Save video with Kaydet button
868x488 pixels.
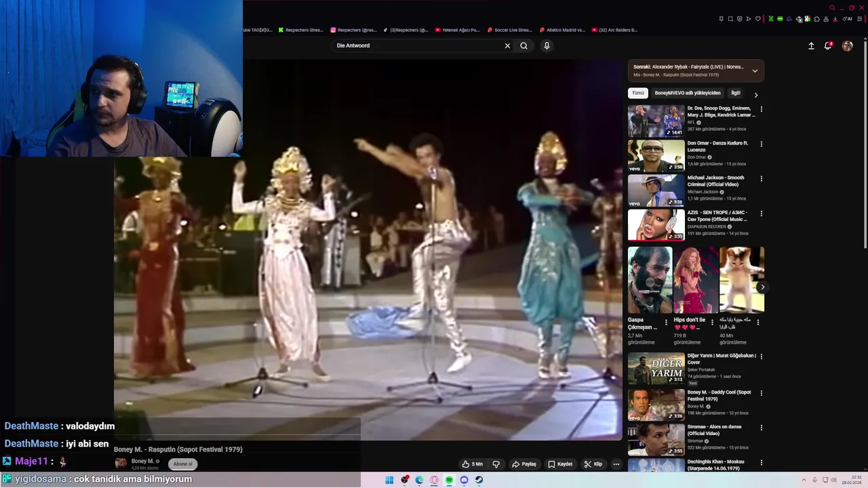560,464
